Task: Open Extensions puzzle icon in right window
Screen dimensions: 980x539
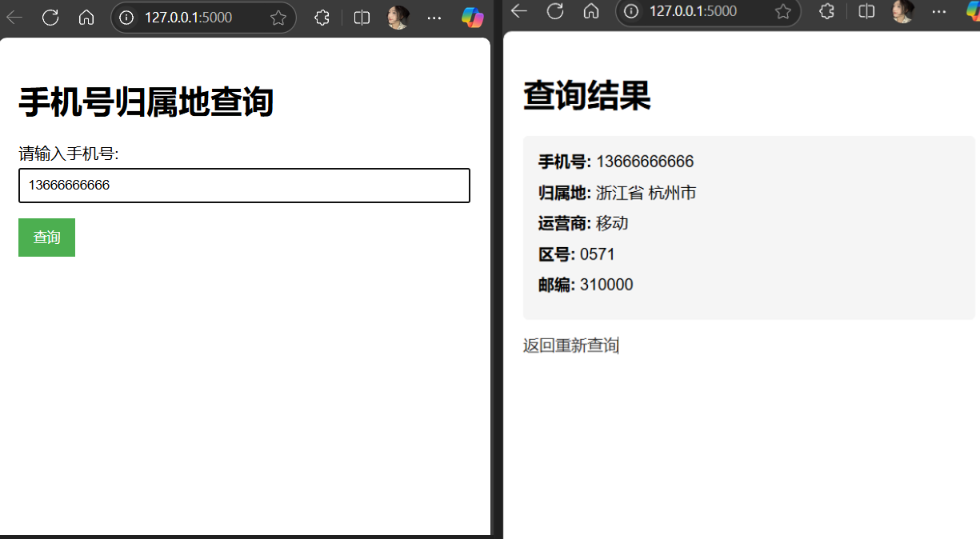Action: (x=827, y=11)
